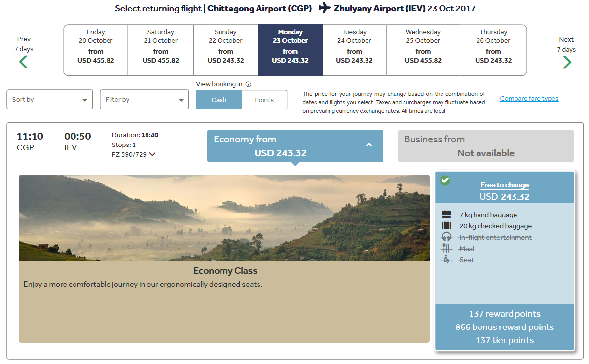This screenshot has width=589, height=364.
Task: Click the Economy Class landscape image
Action: point(224,218)
